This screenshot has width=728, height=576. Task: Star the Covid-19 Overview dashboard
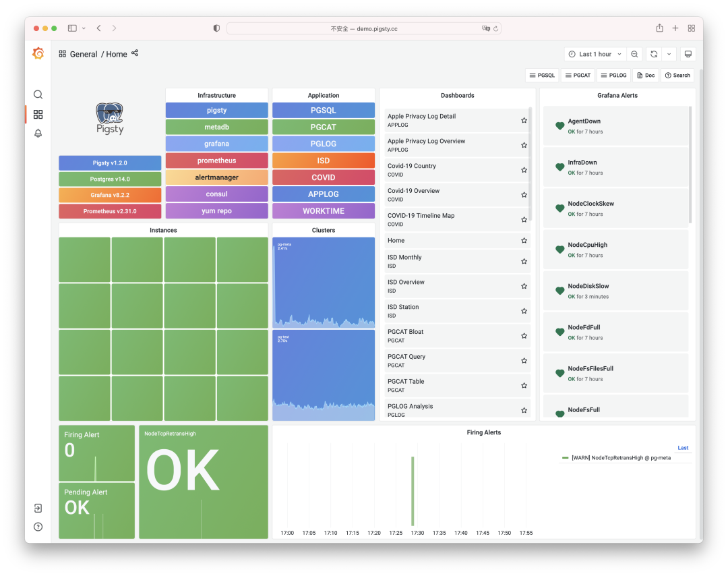(x=524, y=195)
